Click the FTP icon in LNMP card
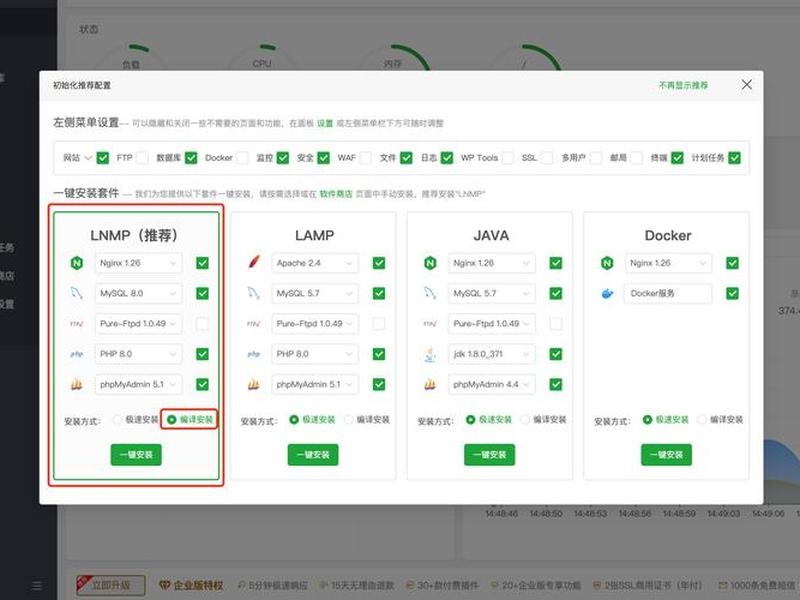Viewport: 800px width, 600px height. point(77,324)
